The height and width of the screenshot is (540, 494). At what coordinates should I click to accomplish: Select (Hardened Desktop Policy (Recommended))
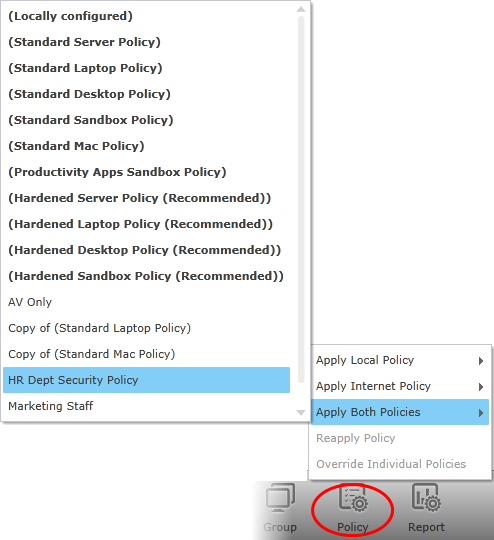pos(146,250)
